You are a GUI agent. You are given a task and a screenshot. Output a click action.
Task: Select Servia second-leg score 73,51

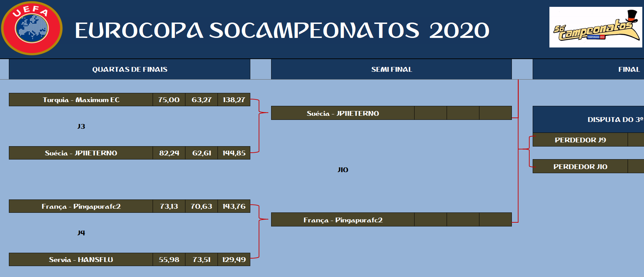click(x=201, y=260)
